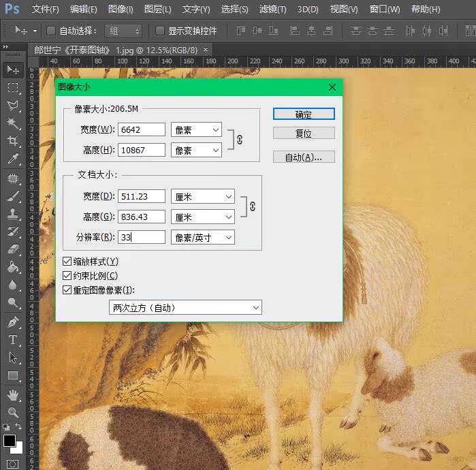The image size is (476, 470).
Task: Click the 复位 button
Action: tap(304, 133)
